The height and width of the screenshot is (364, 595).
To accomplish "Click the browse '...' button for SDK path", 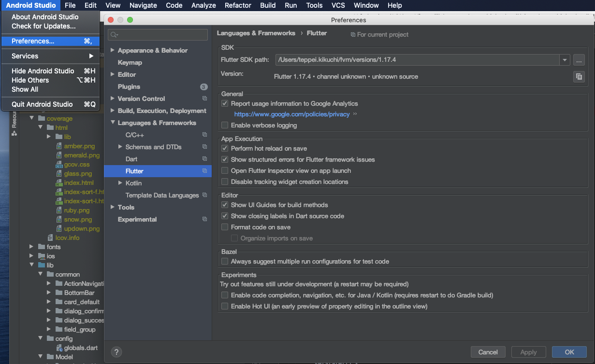I will (x=579, y=60).
